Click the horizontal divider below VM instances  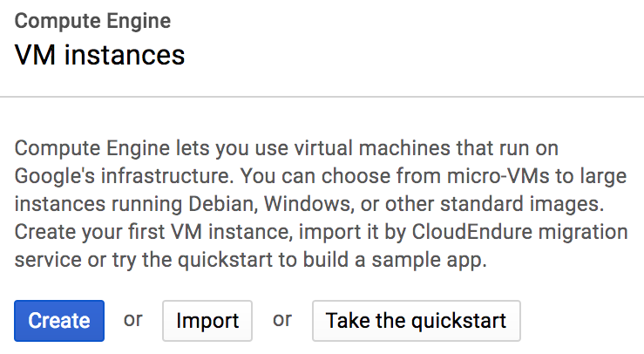coord(322,96)
